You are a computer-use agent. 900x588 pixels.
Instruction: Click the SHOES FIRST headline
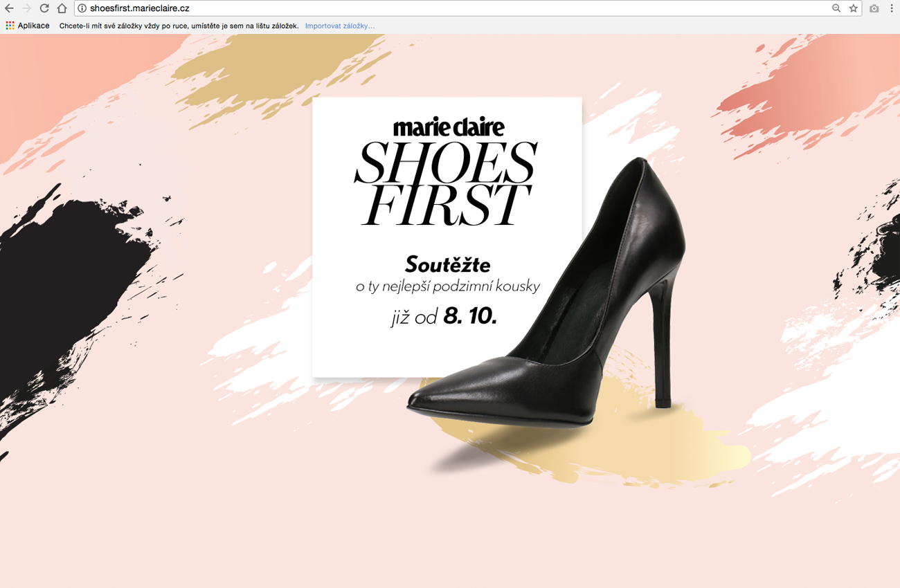pos(445,183)
